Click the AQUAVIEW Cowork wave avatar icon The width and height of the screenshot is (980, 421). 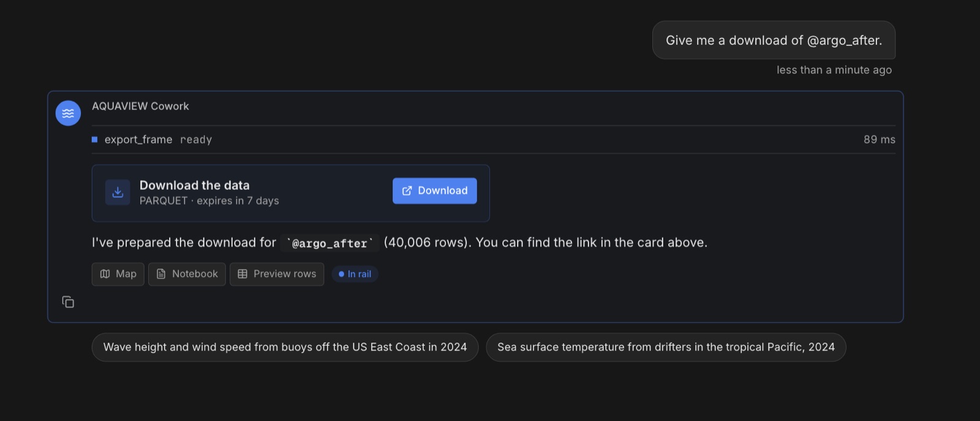click(68, 113)
